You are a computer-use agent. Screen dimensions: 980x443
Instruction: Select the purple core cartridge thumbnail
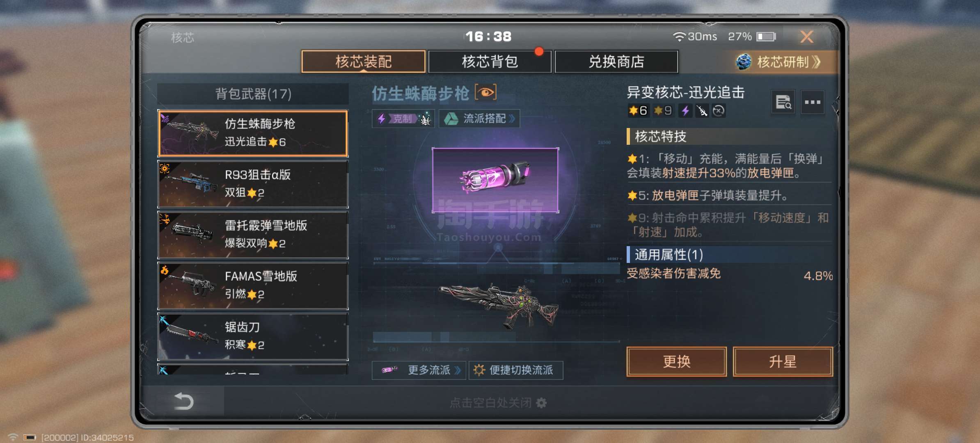[495, 180]
